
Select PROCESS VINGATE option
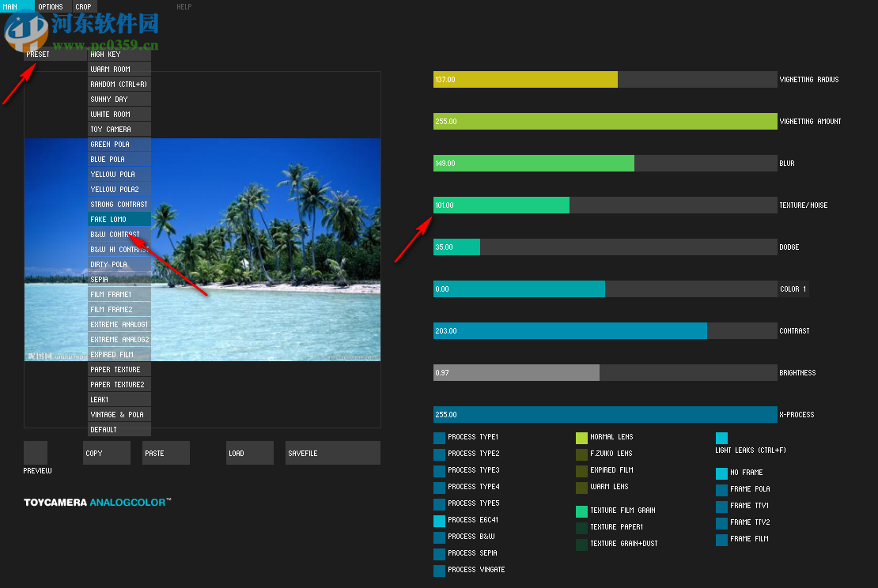point(440,571)
